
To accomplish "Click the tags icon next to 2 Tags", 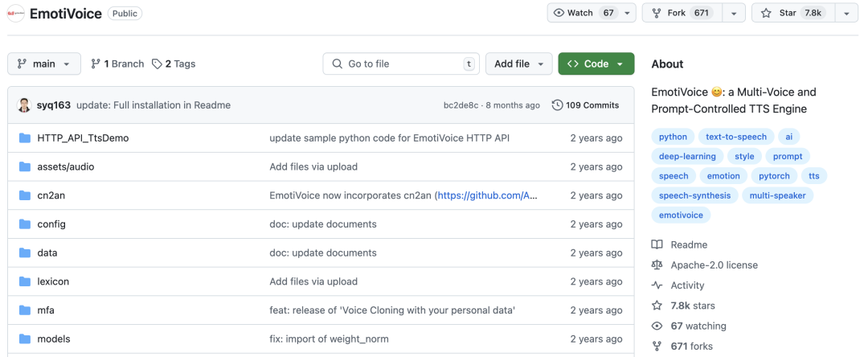I will click(x=158, y=64).
